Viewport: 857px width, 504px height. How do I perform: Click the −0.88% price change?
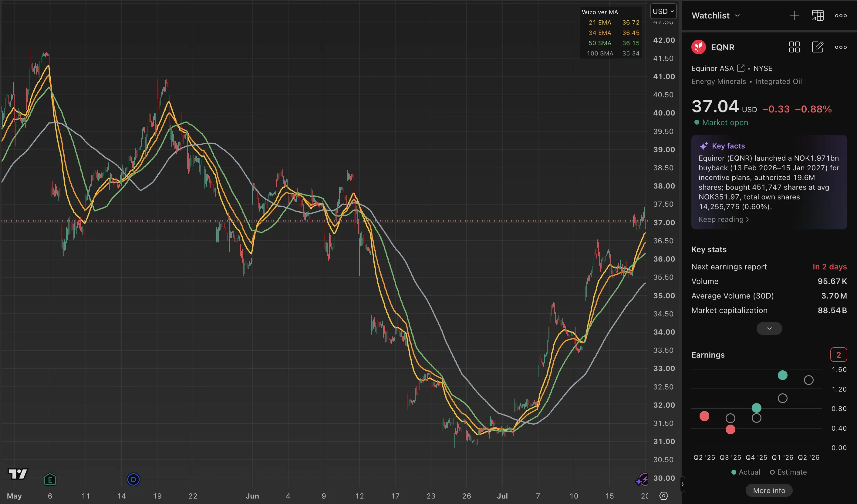813,109
